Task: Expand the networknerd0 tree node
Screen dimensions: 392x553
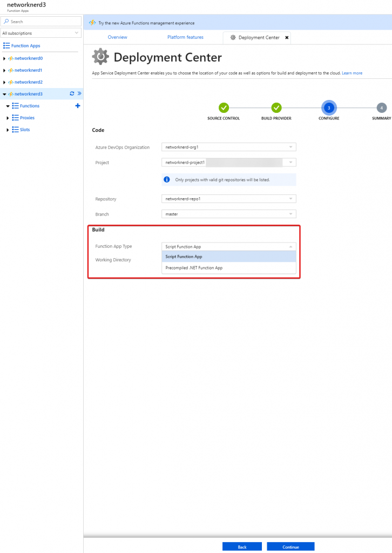Action: tap(4, 58)
